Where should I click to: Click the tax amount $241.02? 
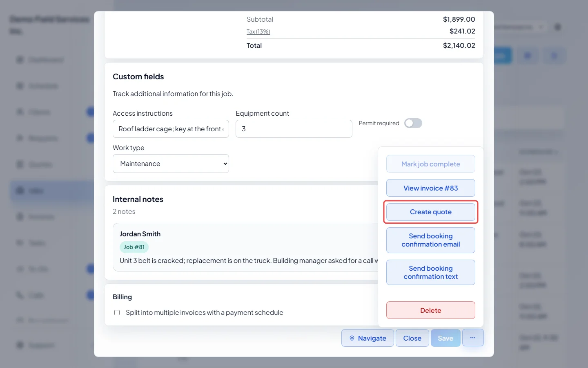462,31
